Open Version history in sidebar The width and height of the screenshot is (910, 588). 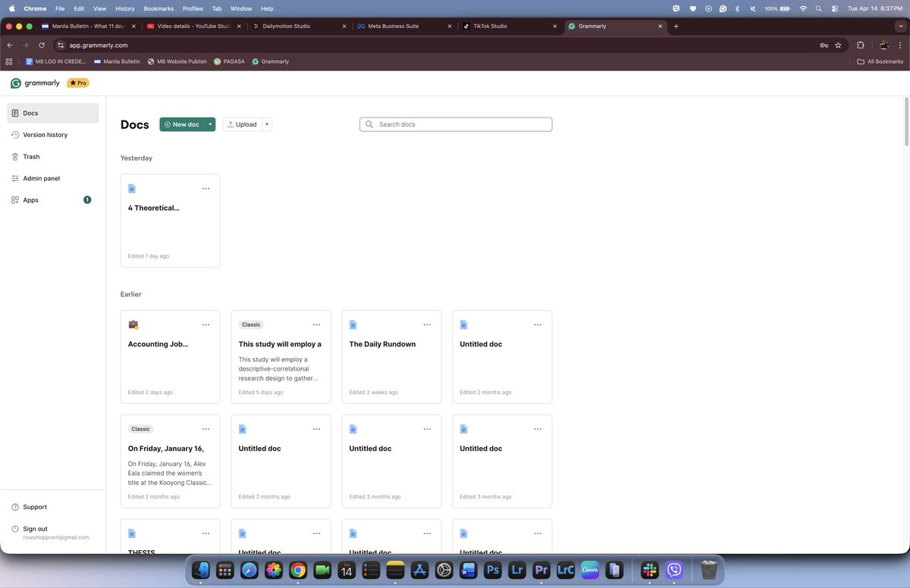(53, 135)
